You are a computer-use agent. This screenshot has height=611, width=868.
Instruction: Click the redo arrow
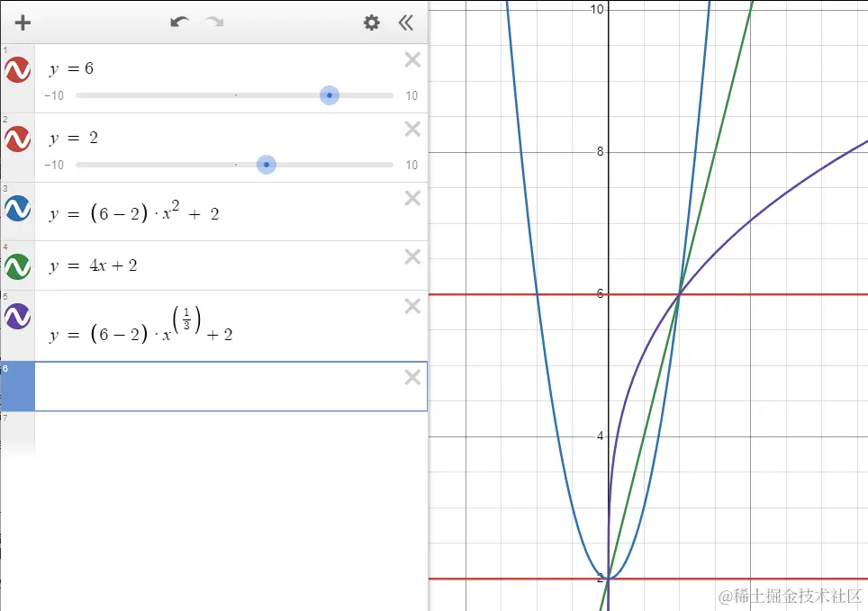214,22
